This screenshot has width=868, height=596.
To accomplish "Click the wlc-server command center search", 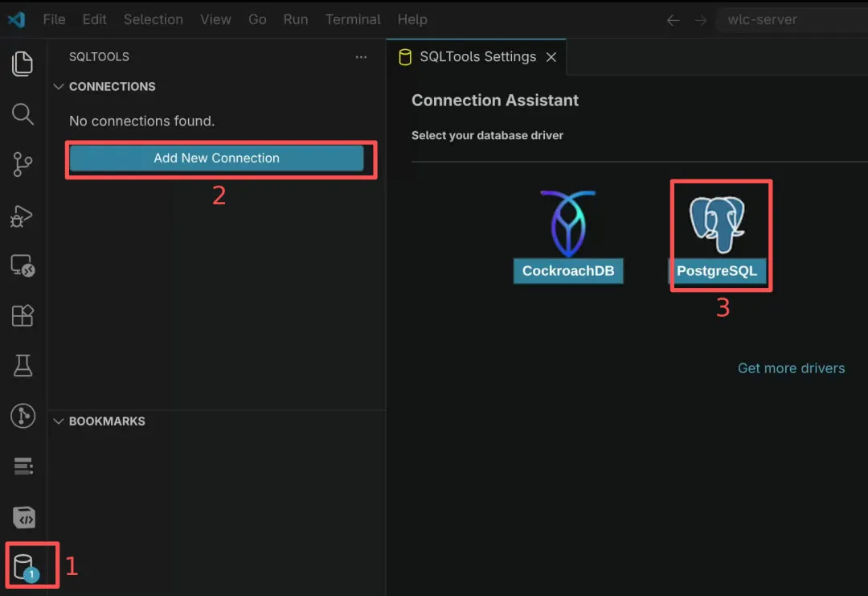I will click(792, 20).
